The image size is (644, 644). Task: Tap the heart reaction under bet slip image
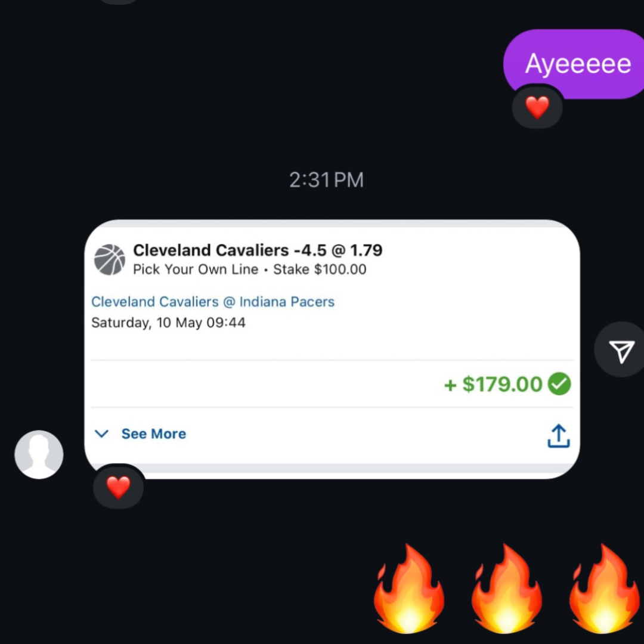[x=118, y=487]
